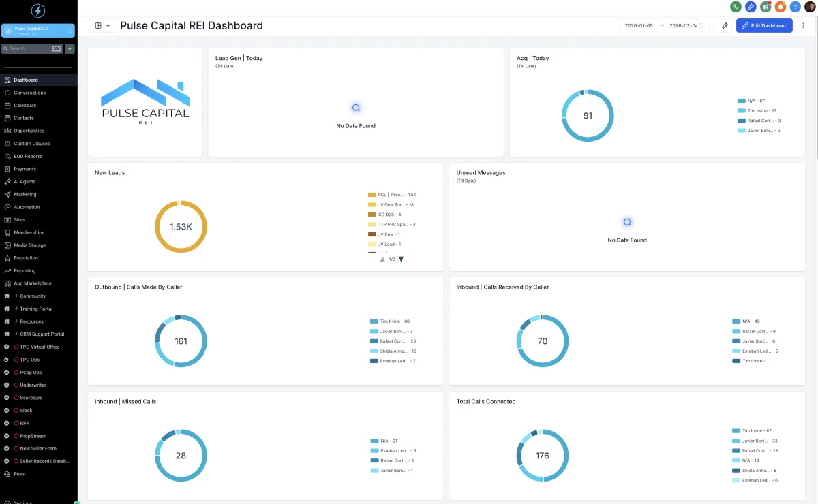Click the AI Agents sidebar icon
This screenshot has width=818, height=504.
[x=7, y=182]
